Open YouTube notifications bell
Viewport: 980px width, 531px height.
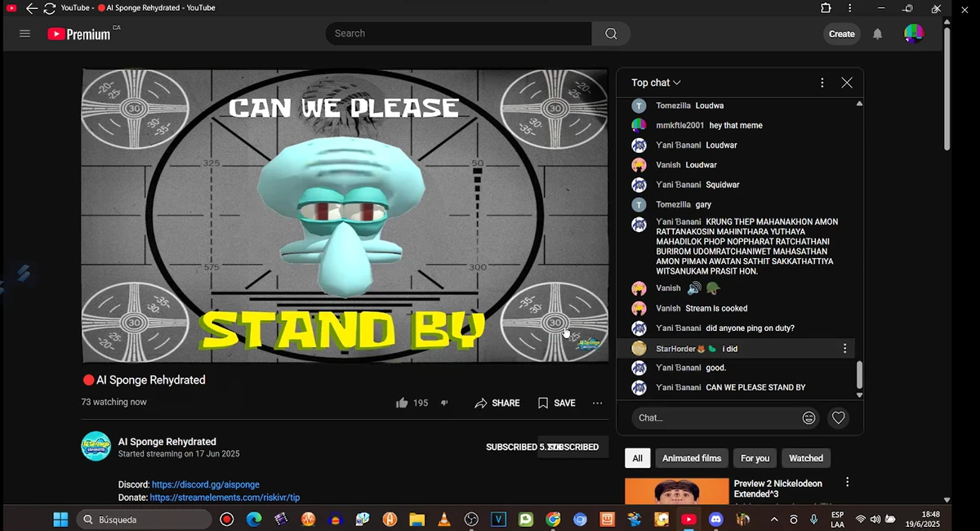click(x=876, y=33)
